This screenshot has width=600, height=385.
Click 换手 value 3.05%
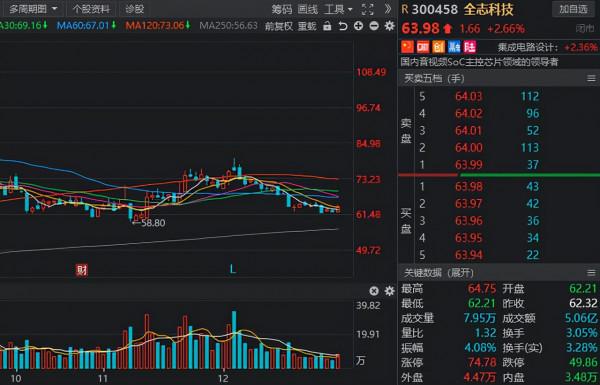[x=581, y=333]
